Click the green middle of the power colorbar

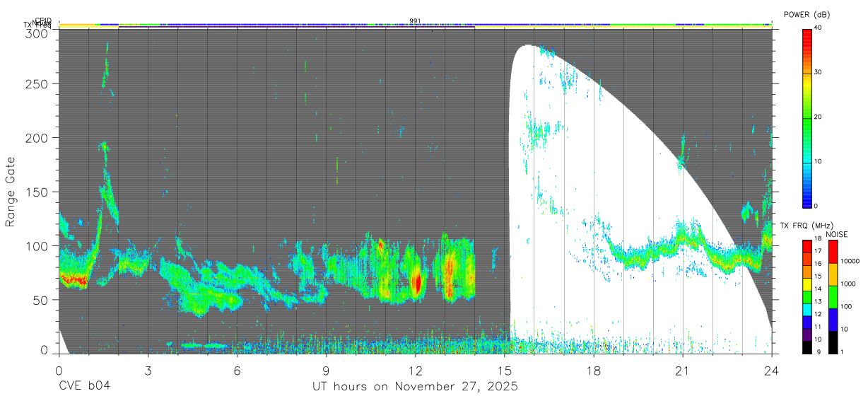[x=807, y=117]
